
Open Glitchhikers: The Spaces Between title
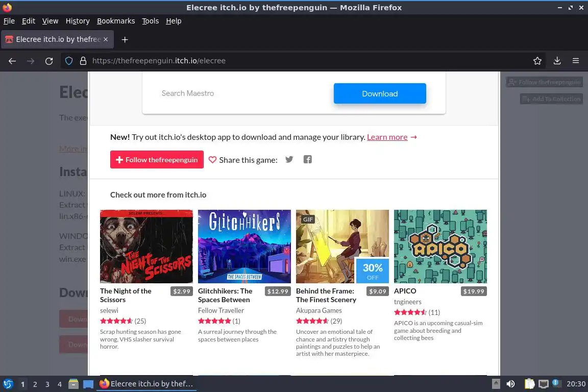[225, 295]
